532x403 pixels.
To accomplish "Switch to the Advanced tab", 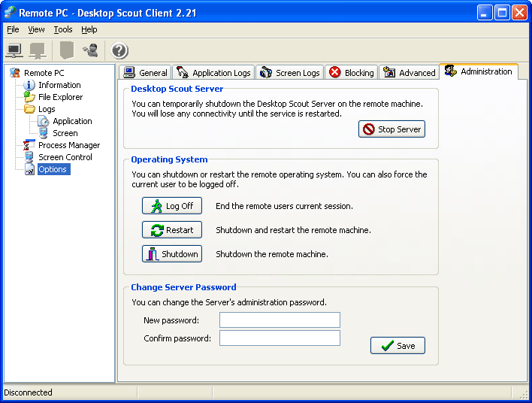I will (409, 73).
